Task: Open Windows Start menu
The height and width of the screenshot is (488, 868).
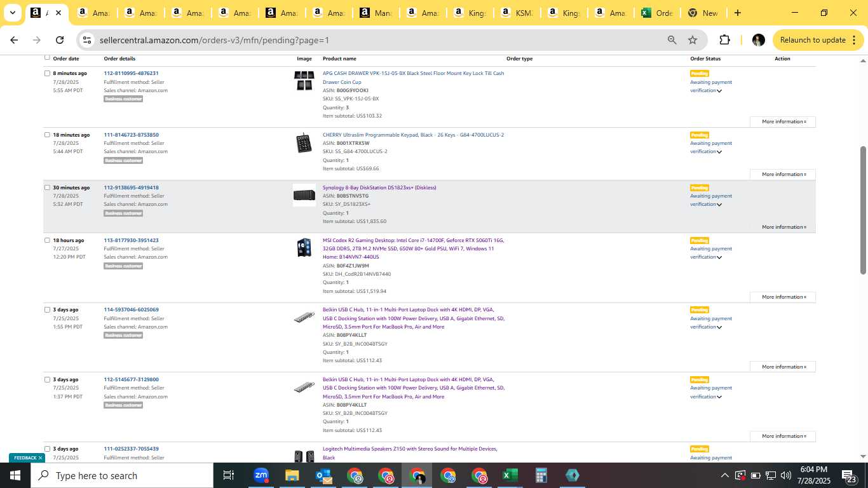Action: 15,475
